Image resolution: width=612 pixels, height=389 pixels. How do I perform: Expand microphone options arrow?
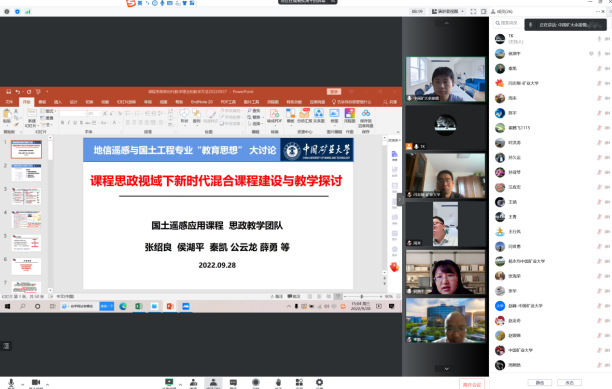coord(23,385)
